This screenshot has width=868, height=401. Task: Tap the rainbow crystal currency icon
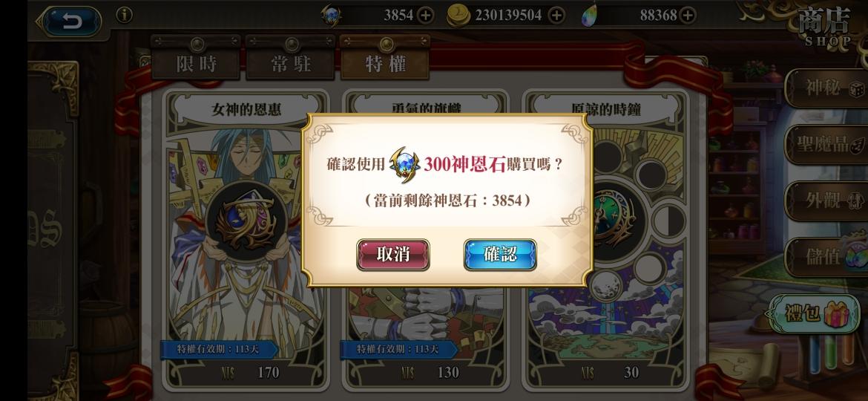click(x=590, y=16)
